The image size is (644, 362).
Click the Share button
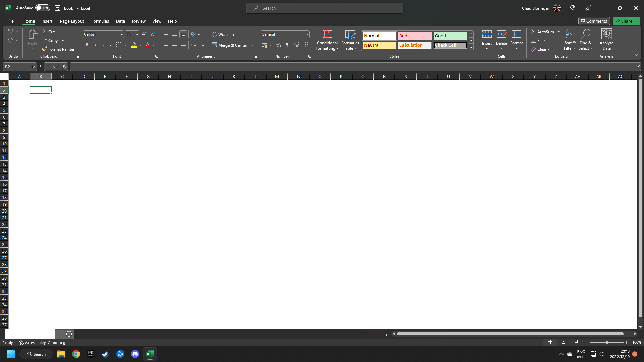pyautogui.click(x=625, y=21)
